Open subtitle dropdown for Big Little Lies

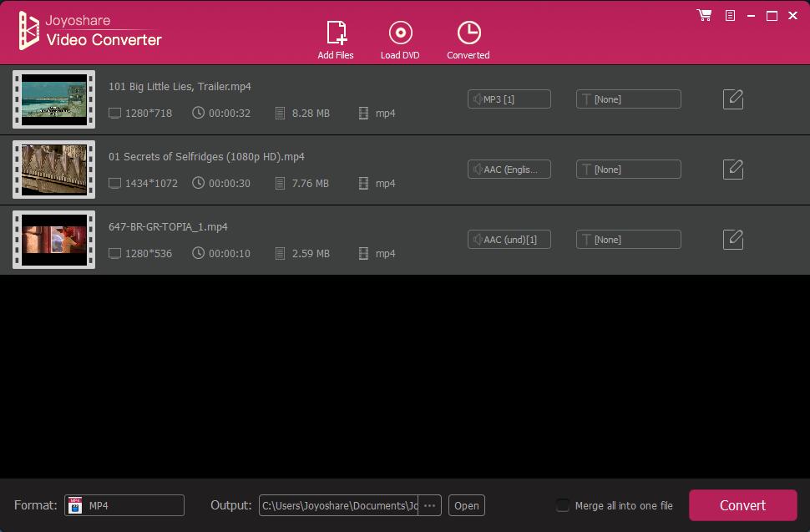(629, 99)
